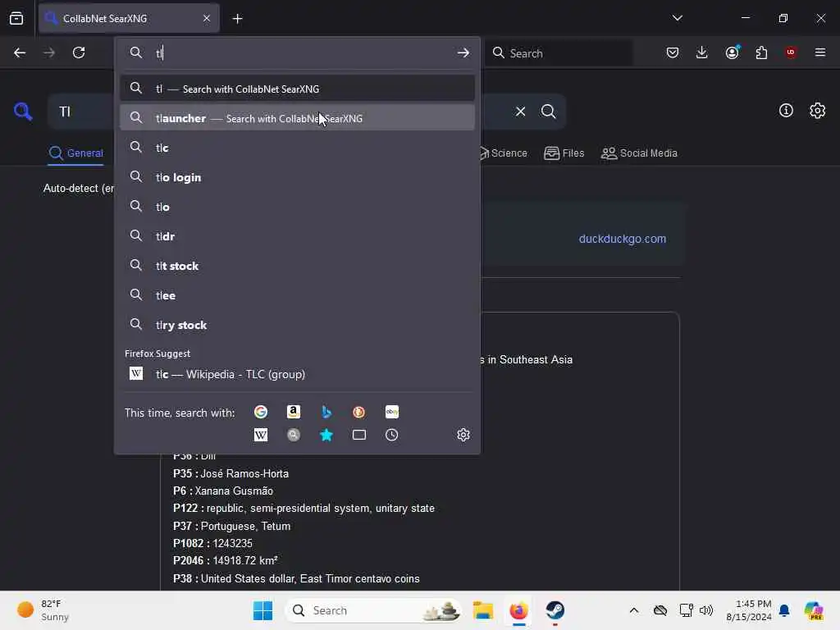Viewport: 840px width, 630px height.
Task: Search this time with Wikipedia
Action: pos(261,435)
